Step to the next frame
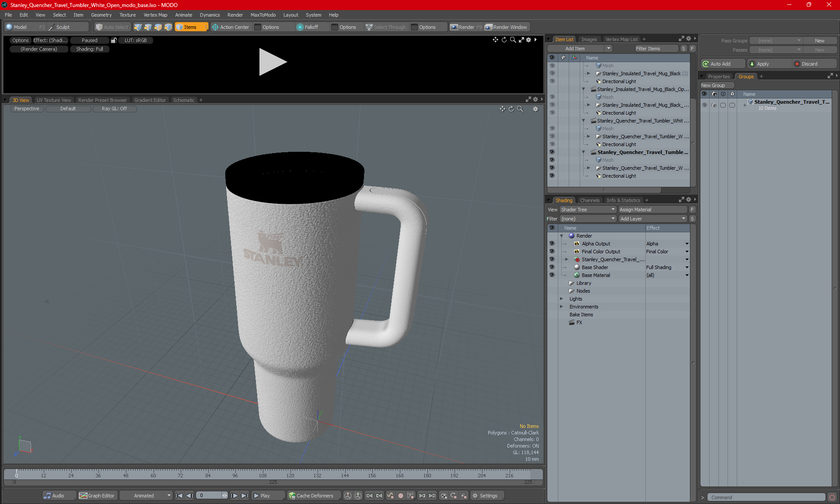This screenshot has height=504, width=840. [234, 496]
